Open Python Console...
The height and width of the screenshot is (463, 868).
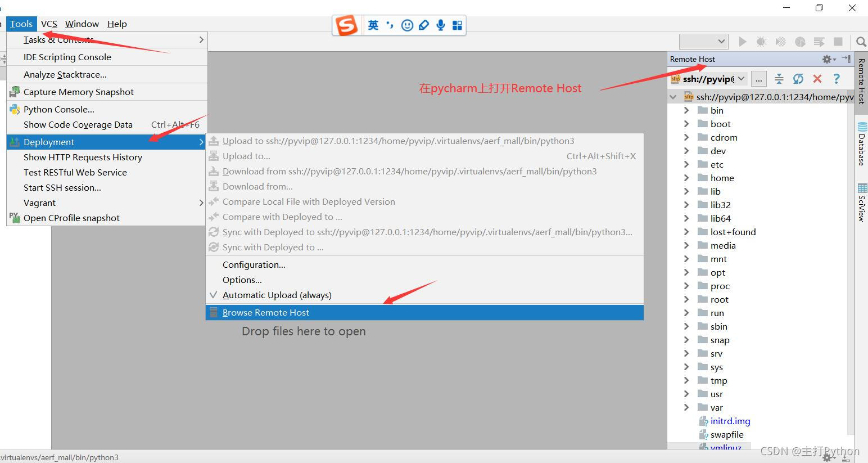tap(107, 110)
